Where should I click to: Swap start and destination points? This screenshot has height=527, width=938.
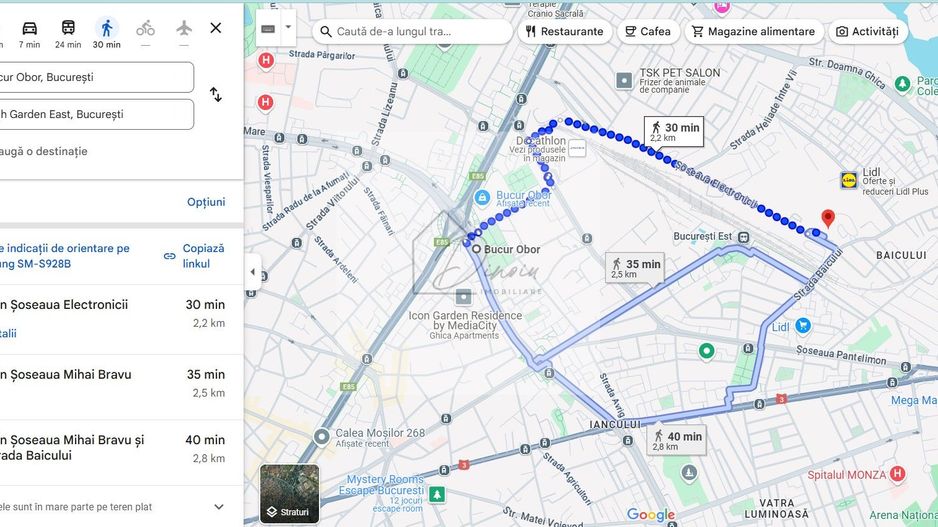point(215,95)
